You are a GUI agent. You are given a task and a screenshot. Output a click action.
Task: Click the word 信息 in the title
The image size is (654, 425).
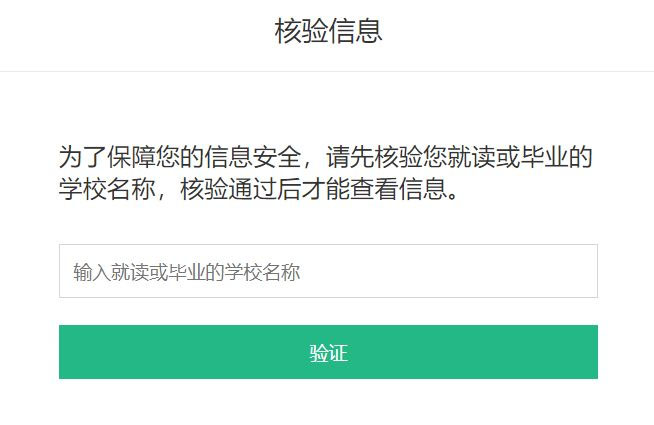(x=355, y=31)
